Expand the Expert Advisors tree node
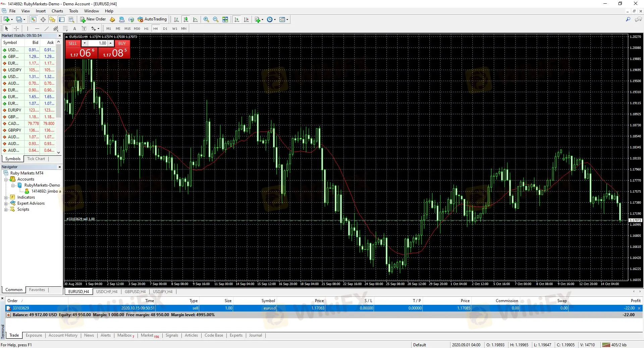 click(6, 204)
